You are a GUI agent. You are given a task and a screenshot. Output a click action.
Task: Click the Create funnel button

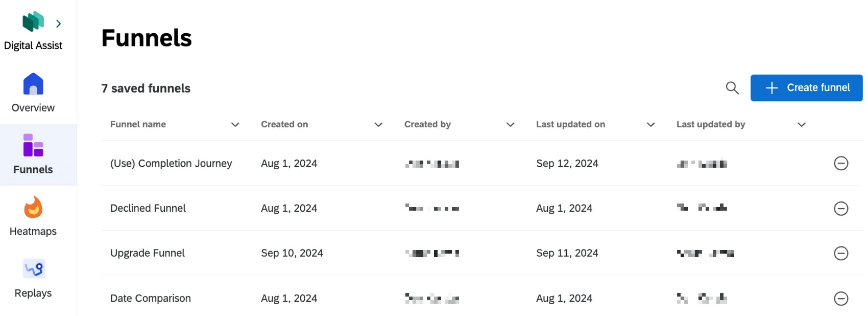806,87
